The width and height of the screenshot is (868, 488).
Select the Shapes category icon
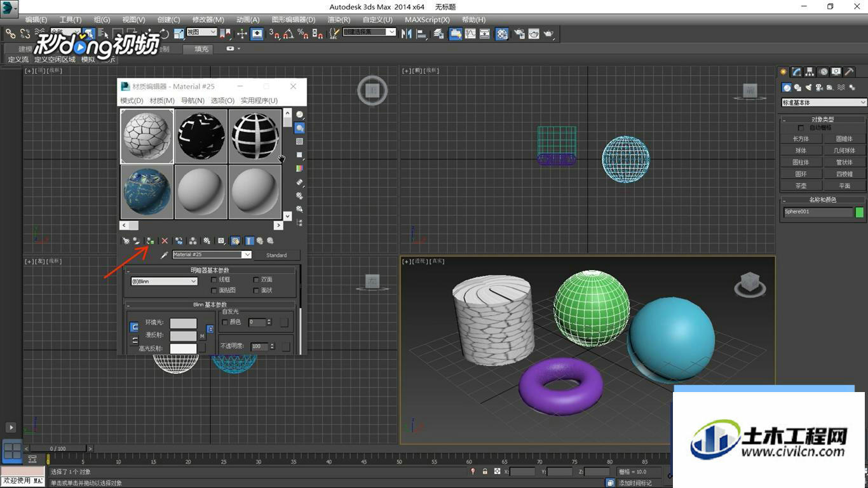pos(798,88)
